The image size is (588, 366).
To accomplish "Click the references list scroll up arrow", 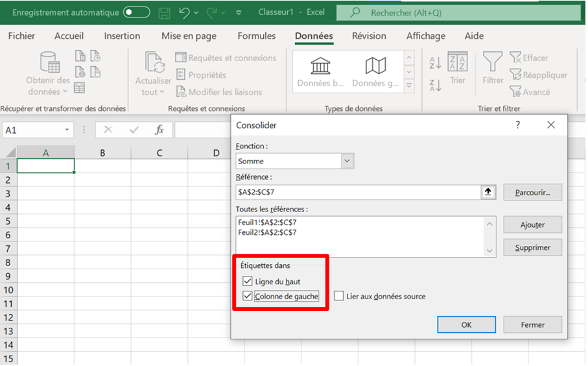I will tap(489, 224).
